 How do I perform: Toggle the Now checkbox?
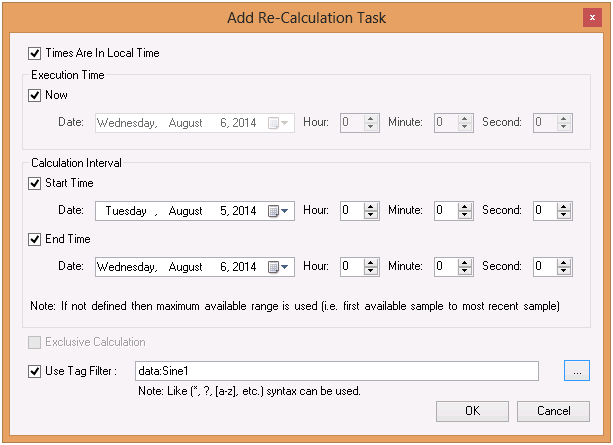click(36, 96)
